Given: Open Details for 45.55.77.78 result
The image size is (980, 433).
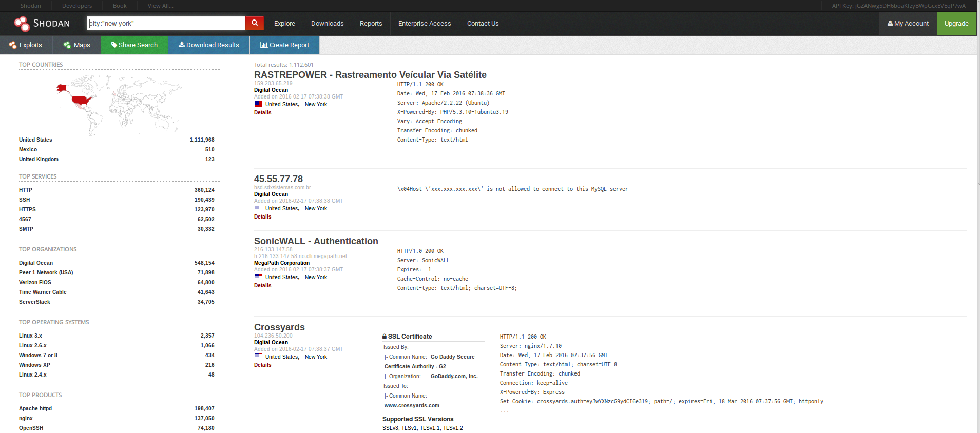Looking at the screenshot, I should [x=262, y=216].
